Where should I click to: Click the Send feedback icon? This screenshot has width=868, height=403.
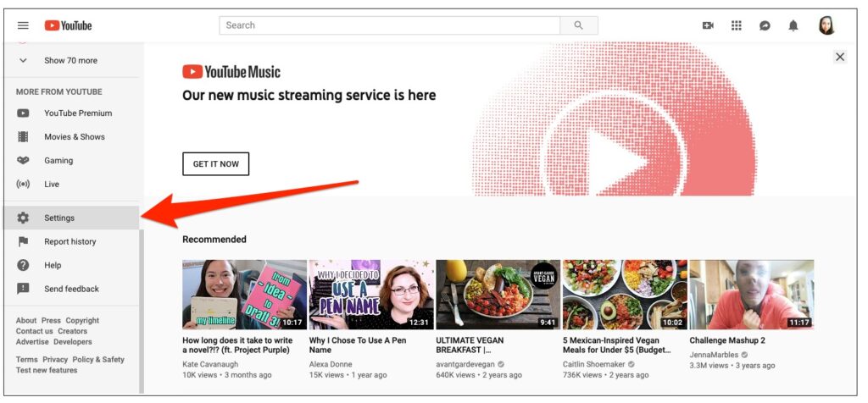23,289
